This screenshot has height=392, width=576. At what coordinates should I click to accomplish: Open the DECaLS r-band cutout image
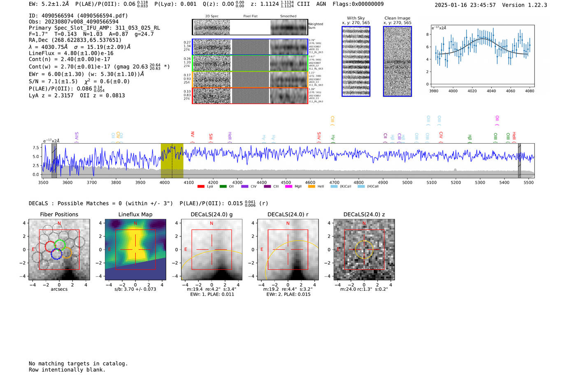click(x=288, y=250)
